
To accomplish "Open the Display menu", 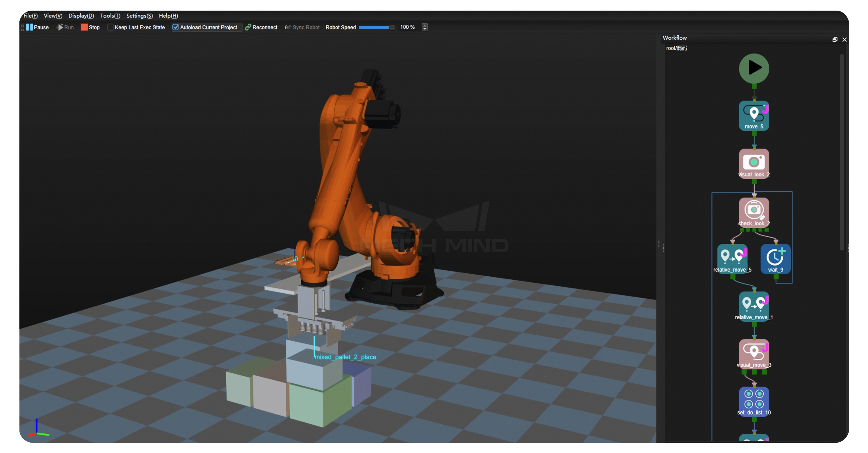I will click(x=81, y=16).
